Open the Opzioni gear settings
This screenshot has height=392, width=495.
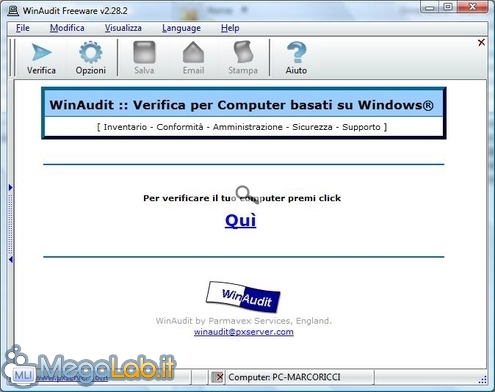click(91, 58)
